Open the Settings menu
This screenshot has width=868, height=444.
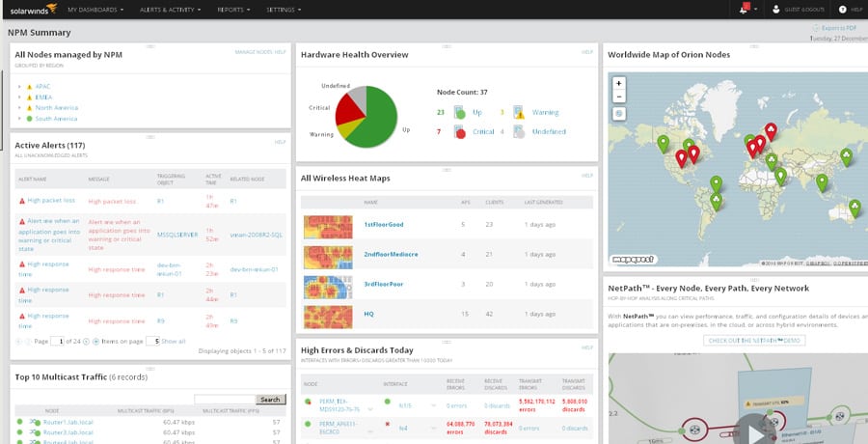point(284,10)
